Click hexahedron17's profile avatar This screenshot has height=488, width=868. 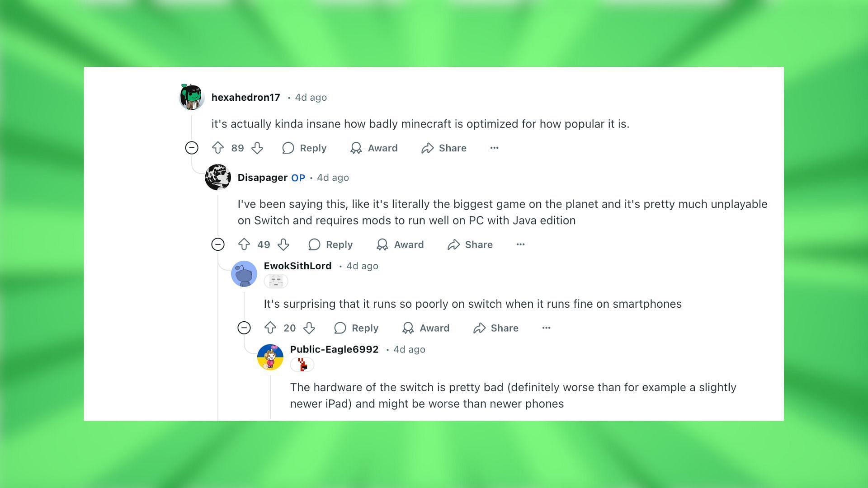tap(191, 97)
